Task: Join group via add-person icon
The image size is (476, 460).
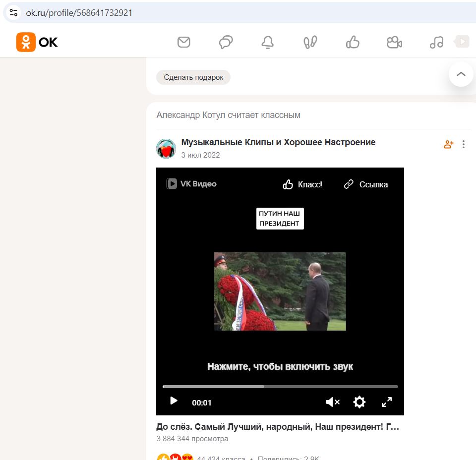Action: pos(448,144)
